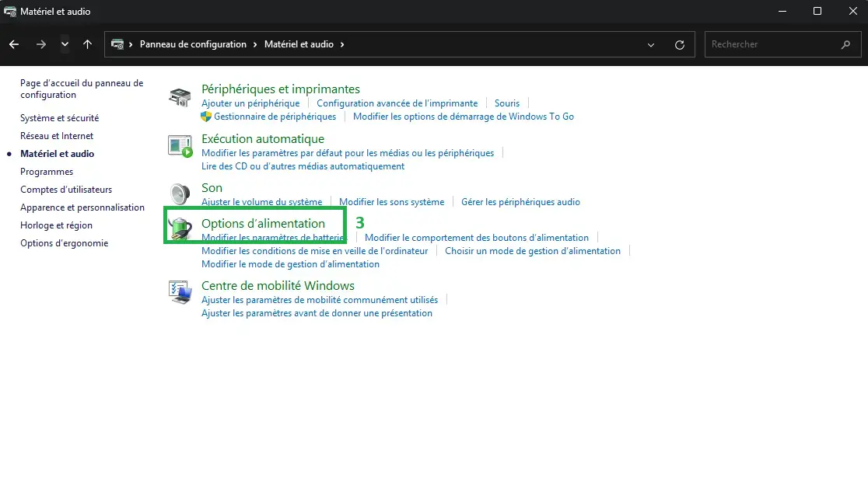Click the Périphériques et imprimantes printer icon
This screenshot has height=488, width=868.
(x=180, y=97)
